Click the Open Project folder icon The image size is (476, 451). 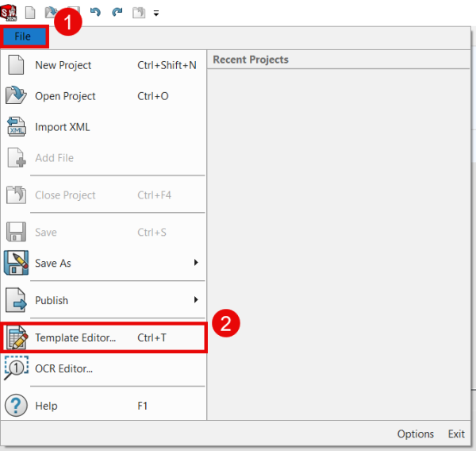17,96
